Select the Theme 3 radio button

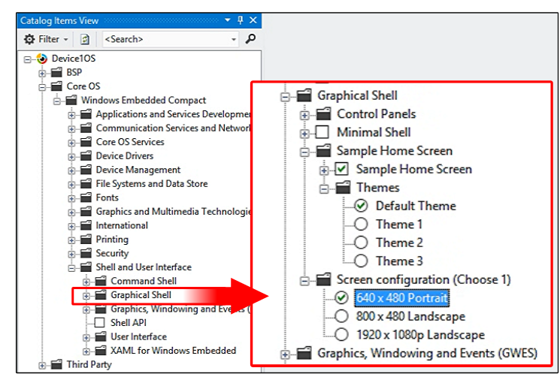[x=361, y=261]
